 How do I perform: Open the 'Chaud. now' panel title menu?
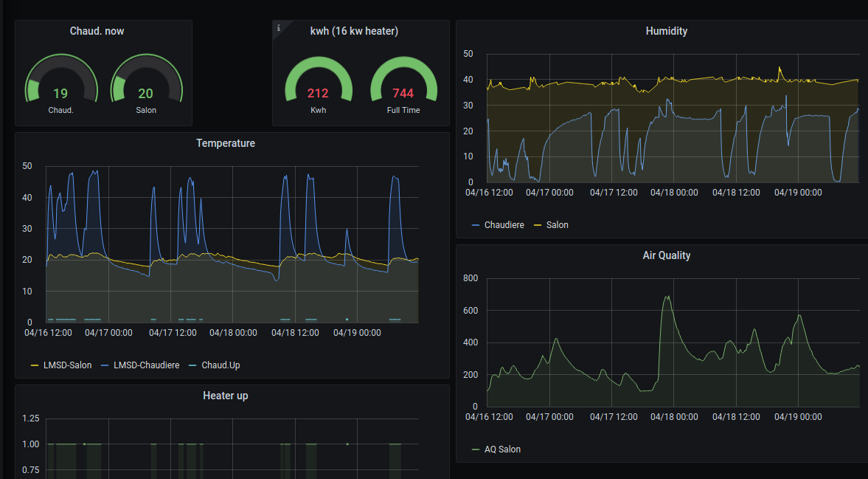97,31
